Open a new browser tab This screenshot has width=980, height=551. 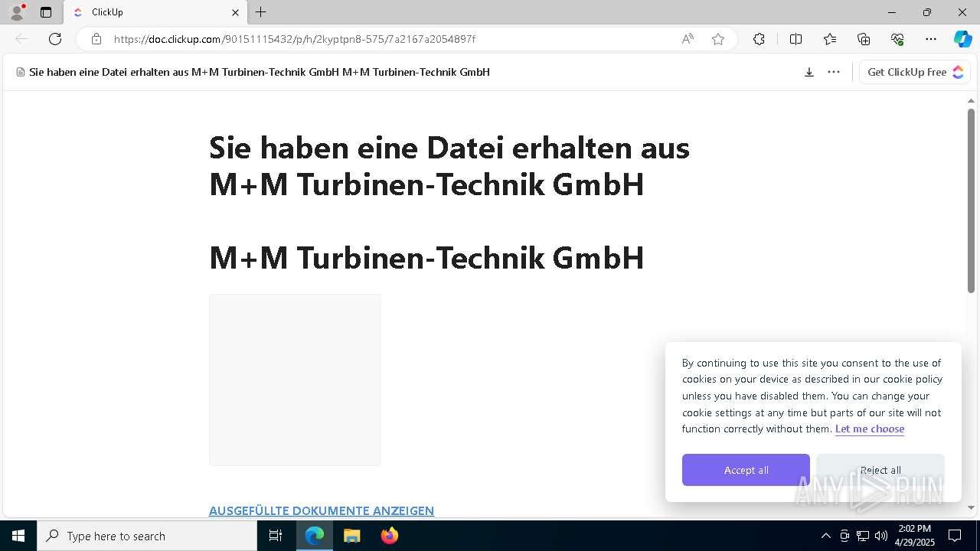pyautogui.click(x=261, y=12)
